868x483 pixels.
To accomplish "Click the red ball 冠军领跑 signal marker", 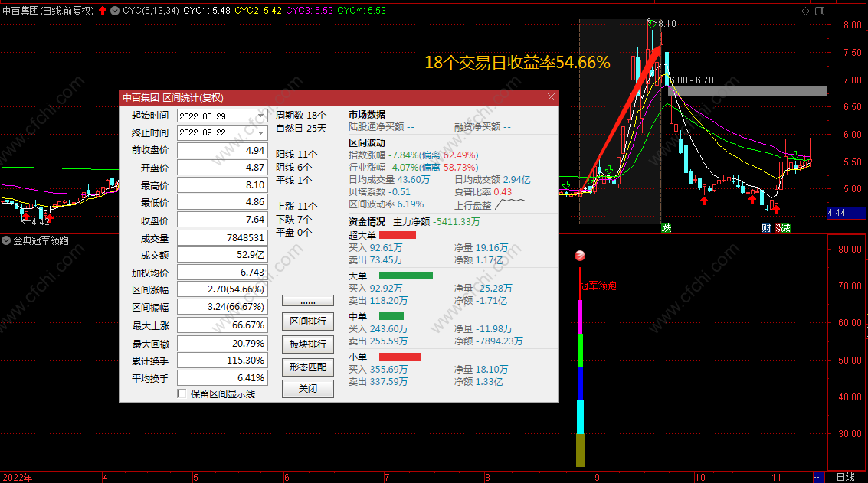I will tap(580, 256).
